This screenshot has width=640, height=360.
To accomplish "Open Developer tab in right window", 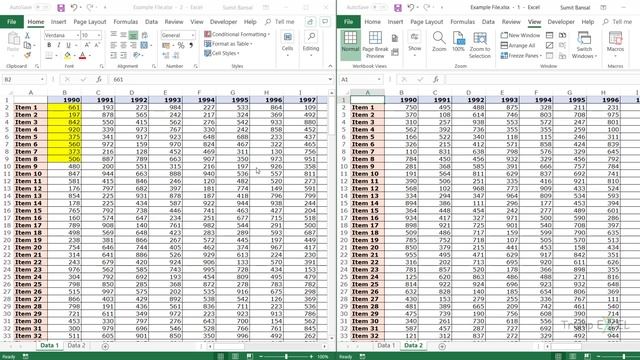I will (561, 22).
